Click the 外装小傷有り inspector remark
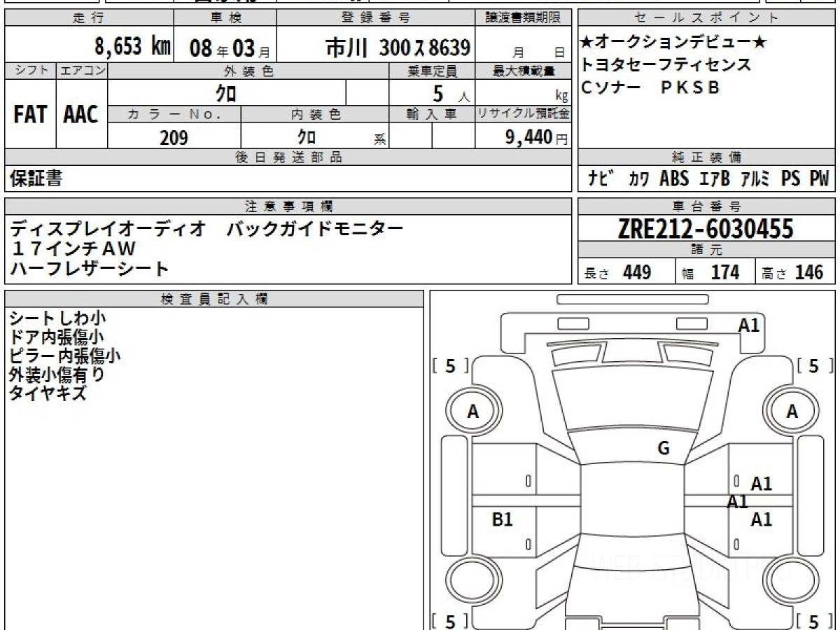This screenshot has height=630, width=840. click(57, 374)
